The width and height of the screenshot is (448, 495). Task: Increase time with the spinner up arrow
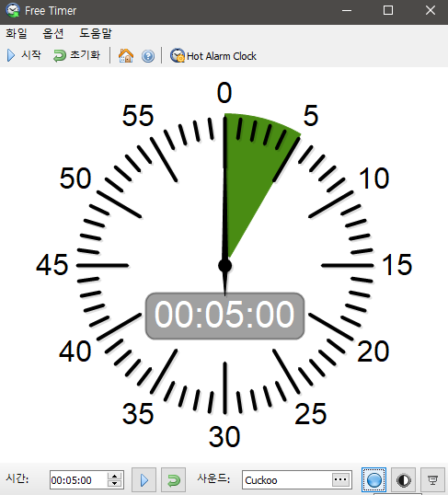(115, 476)
